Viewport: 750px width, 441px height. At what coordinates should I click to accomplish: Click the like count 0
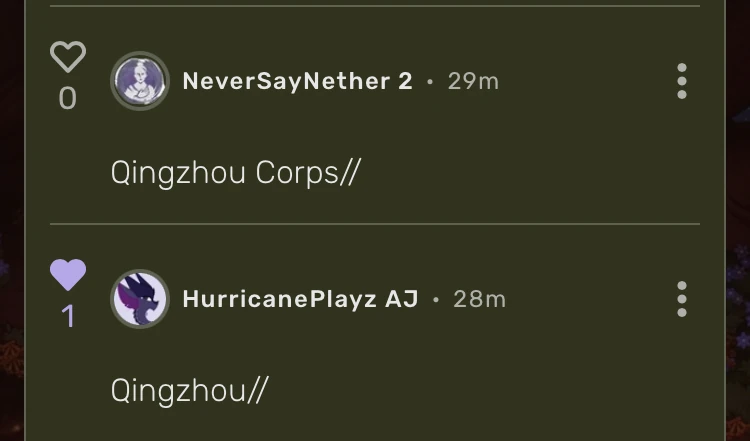(x=67, y=99)
